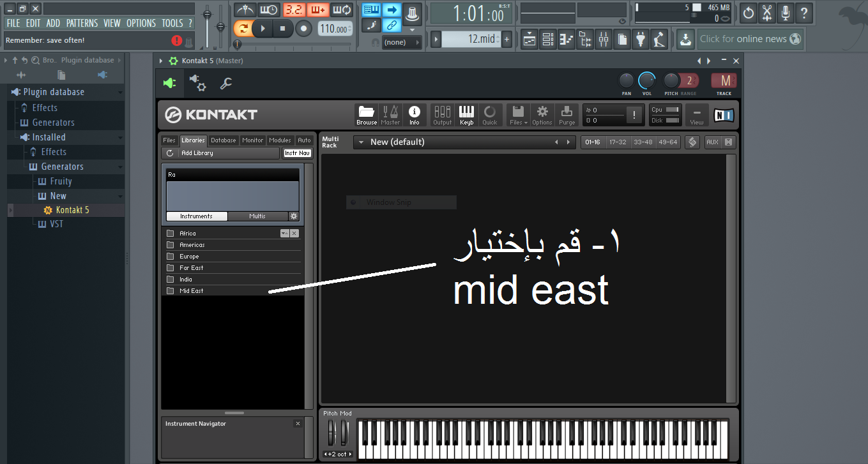Click the Kontakt Info icon

(414, 115)
